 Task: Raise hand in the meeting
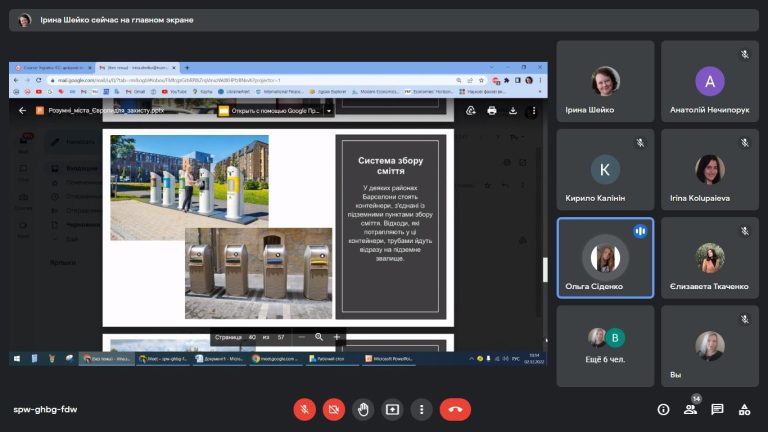tap(363, 409)
